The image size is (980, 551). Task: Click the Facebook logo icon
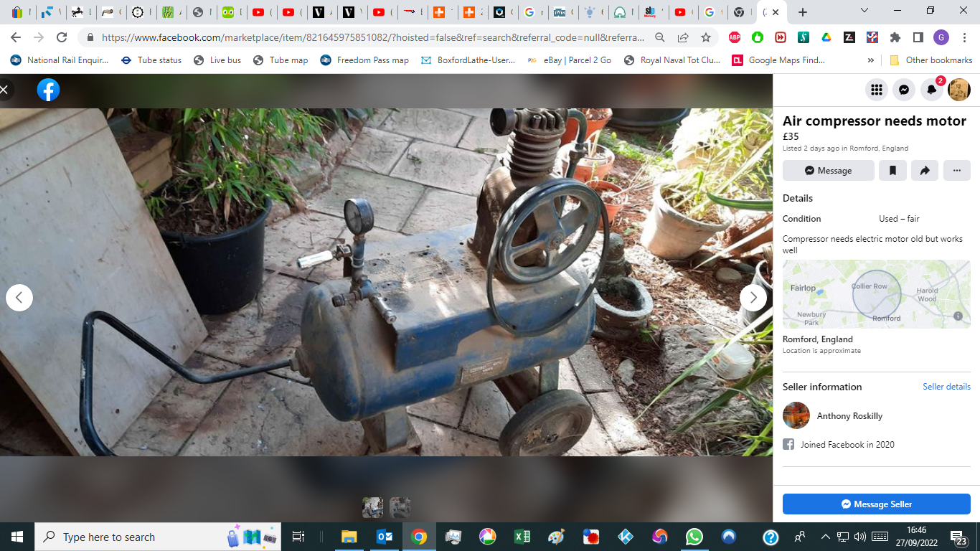pyautogui.click(x=48, y=90)
